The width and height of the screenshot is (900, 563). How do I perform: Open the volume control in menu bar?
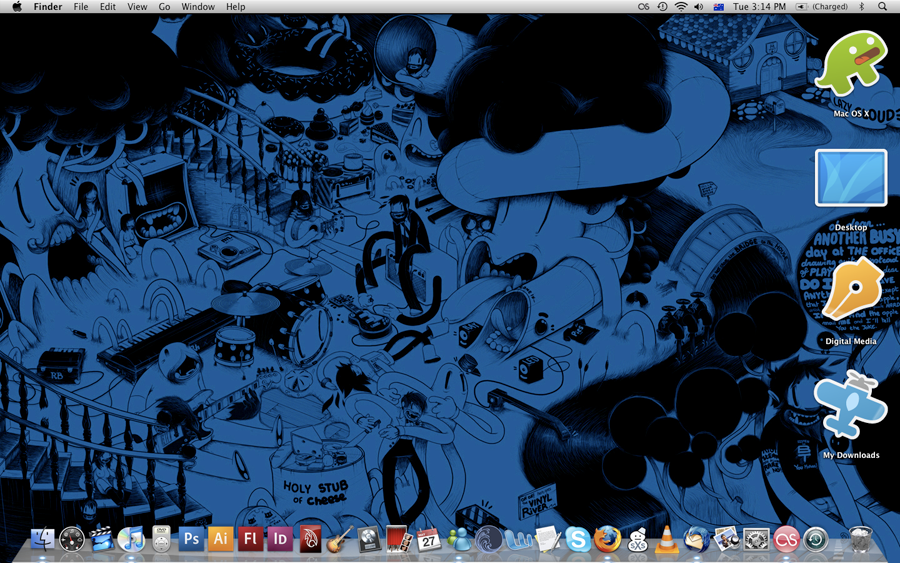tap(699, 6)
